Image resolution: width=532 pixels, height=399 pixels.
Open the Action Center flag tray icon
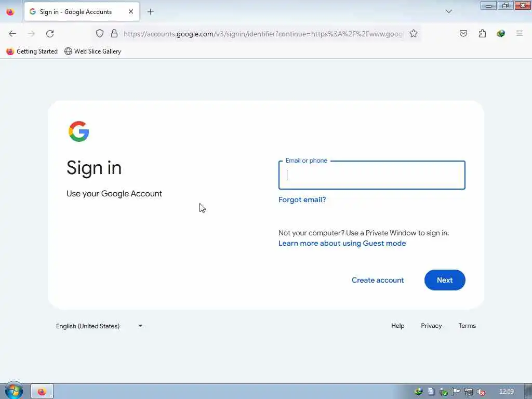[x=456, y=392]
